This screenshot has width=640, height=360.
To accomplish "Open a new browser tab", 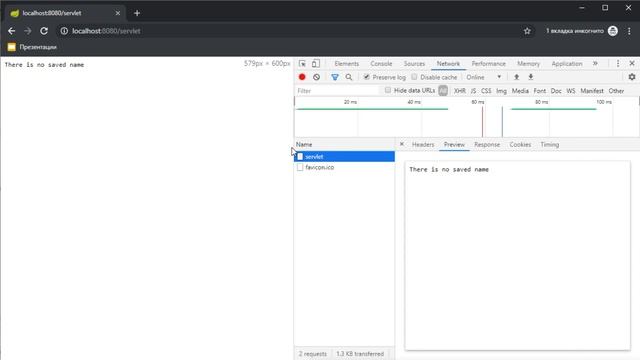I will pos(137,13).
